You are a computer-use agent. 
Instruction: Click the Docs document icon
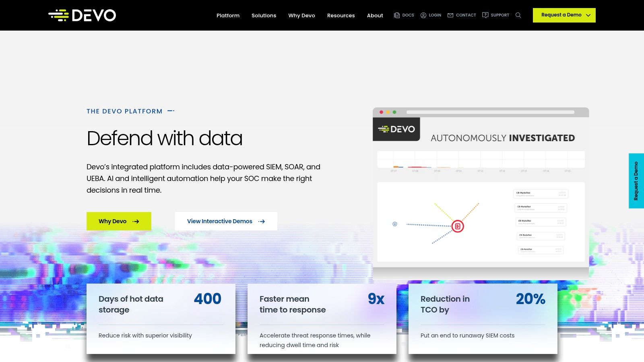tap(397, 15)
